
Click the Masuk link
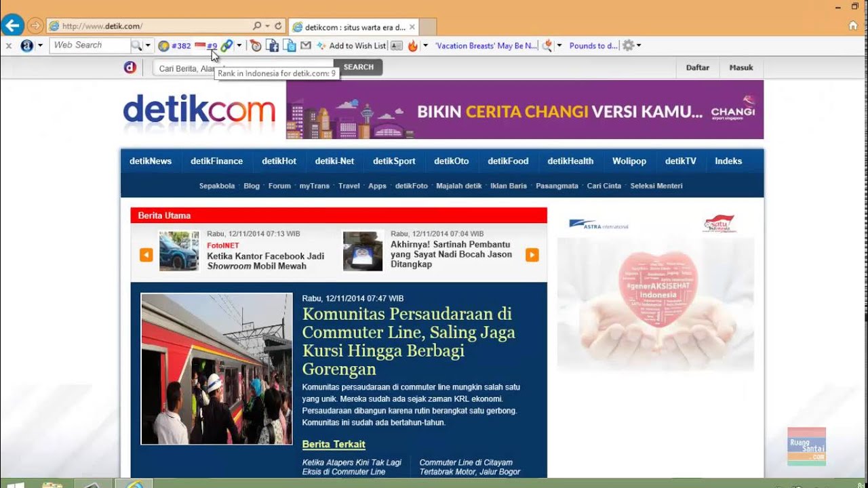741,68
